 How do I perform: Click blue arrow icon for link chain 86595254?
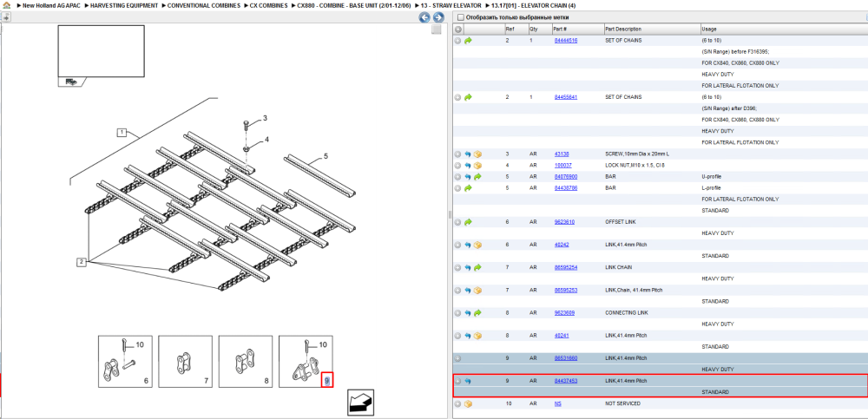point(468,267)
